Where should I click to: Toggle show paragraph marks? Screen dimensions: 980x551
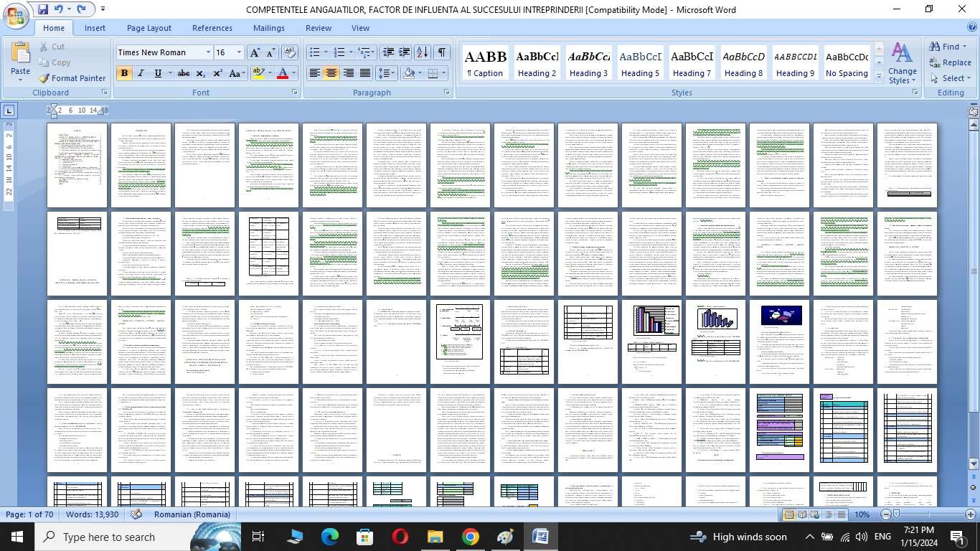(x=442, y=52)
